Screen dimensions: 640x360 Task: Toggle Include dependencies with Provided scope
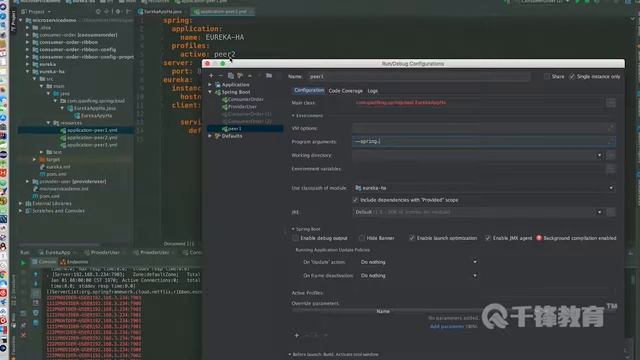click(x=356, y=200)
